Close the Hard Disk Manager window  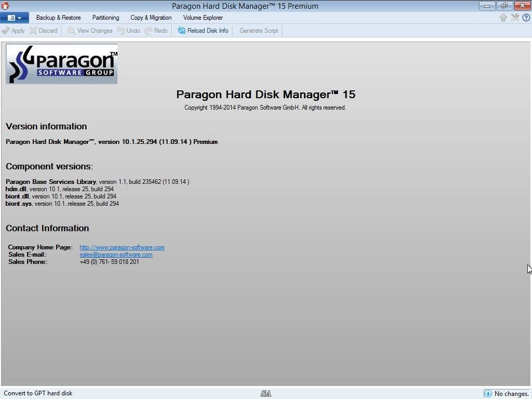[x=522, y=6]
